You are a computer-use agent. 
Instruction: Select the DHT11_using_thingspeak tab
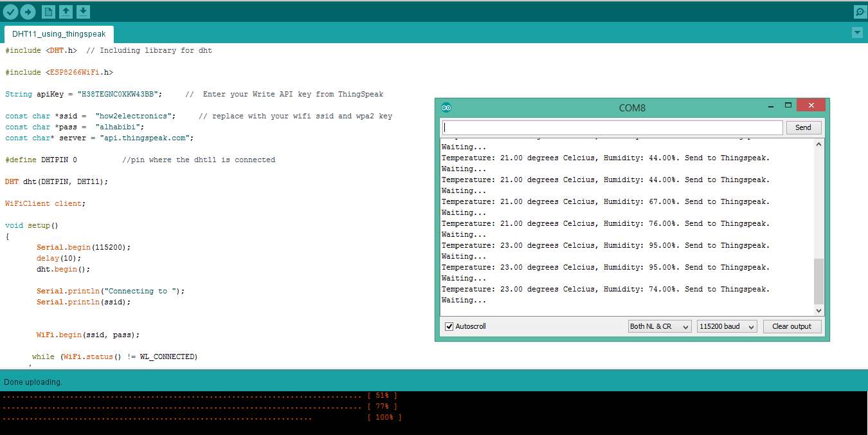pyautogui.click(x=59, y=34)
